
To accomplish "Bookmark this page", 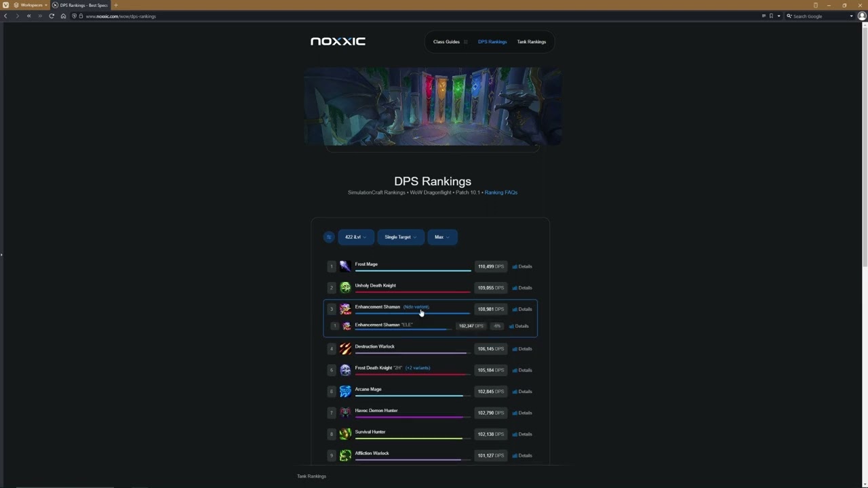I will [771, 16].
